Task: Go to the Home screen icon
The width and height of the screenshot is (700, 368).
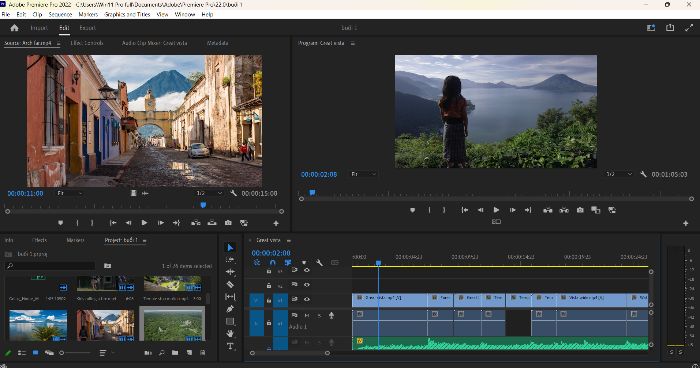Action: pos(14,28)
